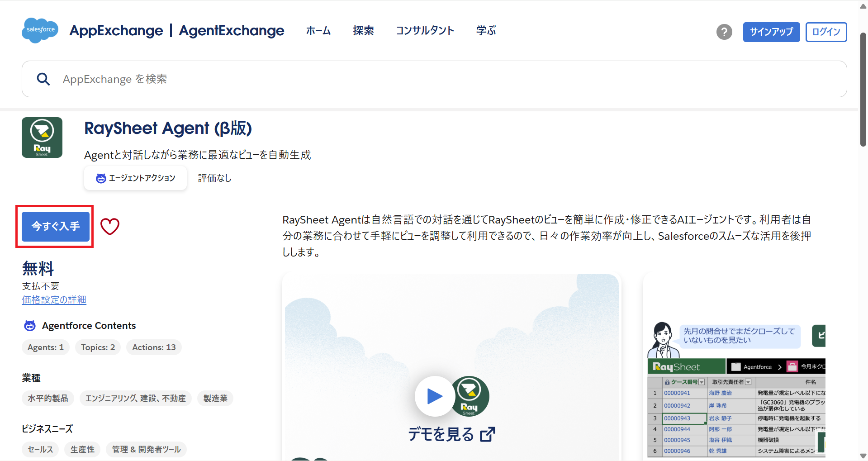Screen dimensions: 868x461
Task: Go to コンサルタント navigation item
Action: pos(425,31)
